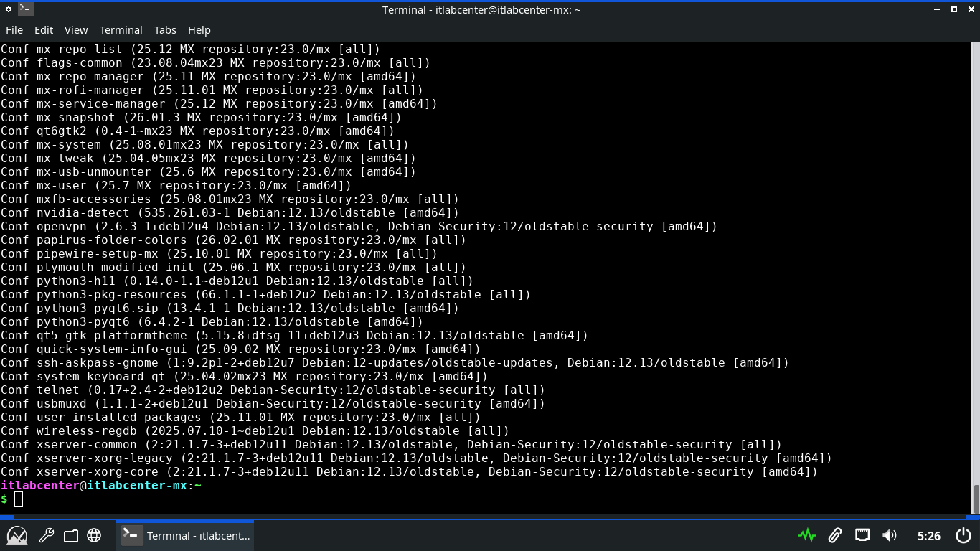Open the network connection tray icon
Viewport: 980px width, 551px height.
point(862,535)
